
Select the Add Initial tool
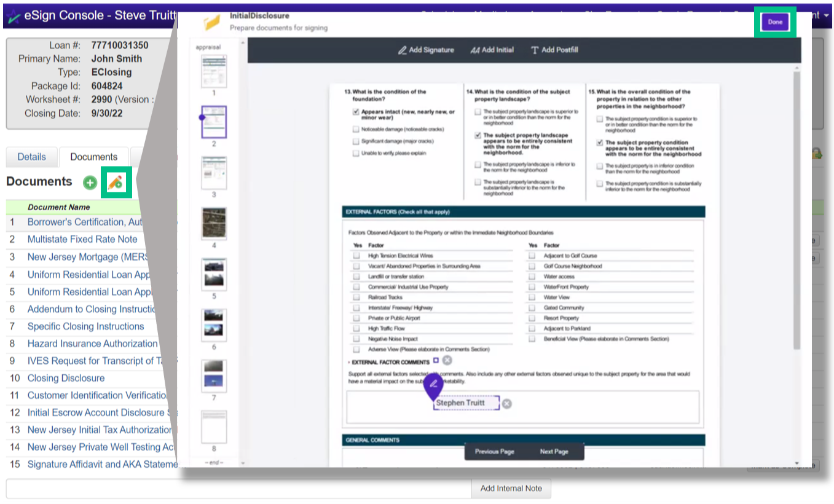click(x=492, y=50)
